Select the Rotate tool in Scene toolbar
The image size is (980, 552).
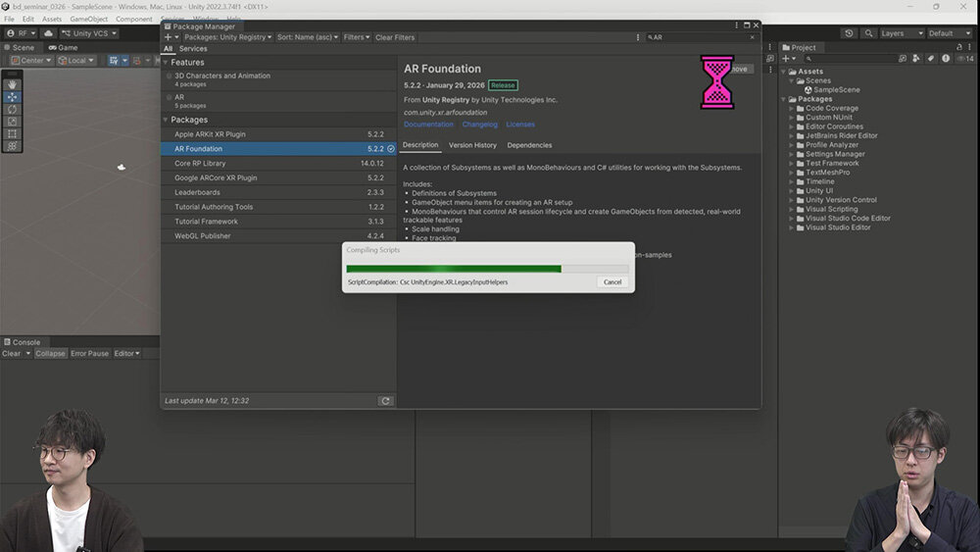pyautogui.click(x=12, y=109)
